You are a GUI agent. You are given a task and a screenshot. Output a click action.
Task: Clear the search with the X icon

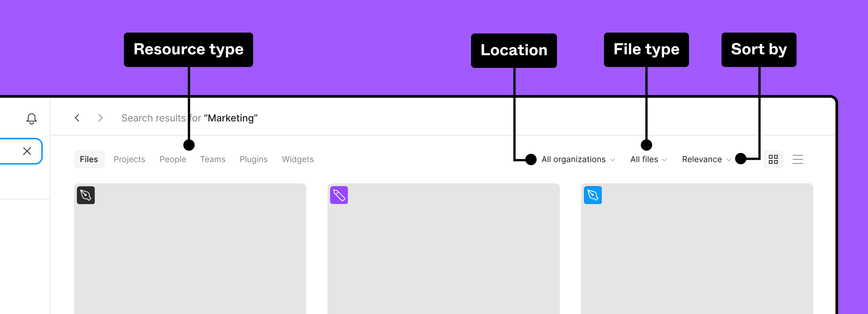27,151
